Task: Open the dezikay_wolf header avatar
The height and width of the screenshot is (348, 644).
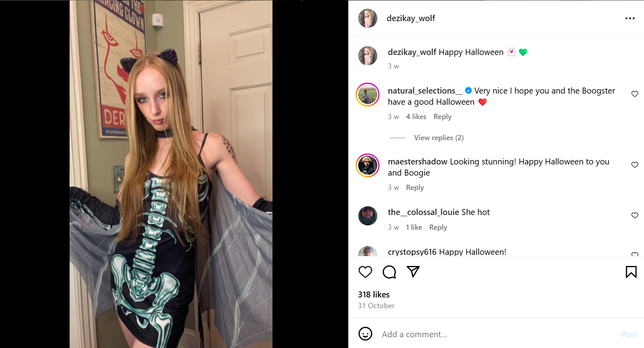Action: point(367,18)
